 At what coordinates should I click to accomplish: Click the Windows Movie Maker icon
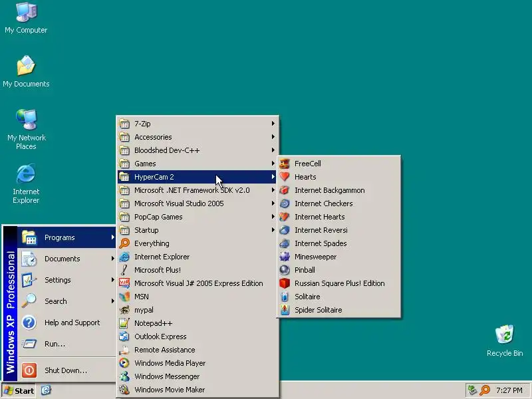124,390
